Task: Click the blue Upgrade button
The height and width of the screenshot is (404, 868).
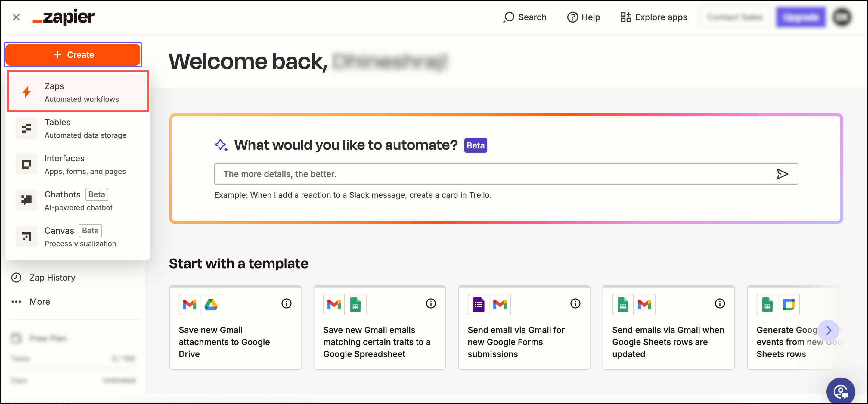Action: tap(801, 17)
